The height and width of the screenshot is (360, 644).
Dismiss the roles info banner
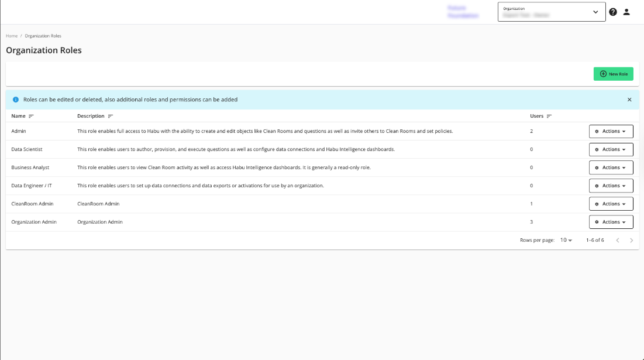coord(629,100)
